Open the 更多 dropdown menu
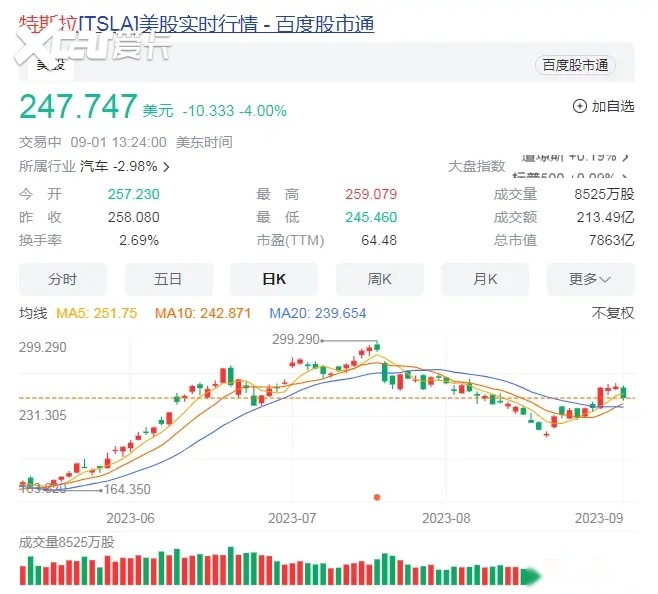Screen dimensions: 658x594 [x=590, y=279]
